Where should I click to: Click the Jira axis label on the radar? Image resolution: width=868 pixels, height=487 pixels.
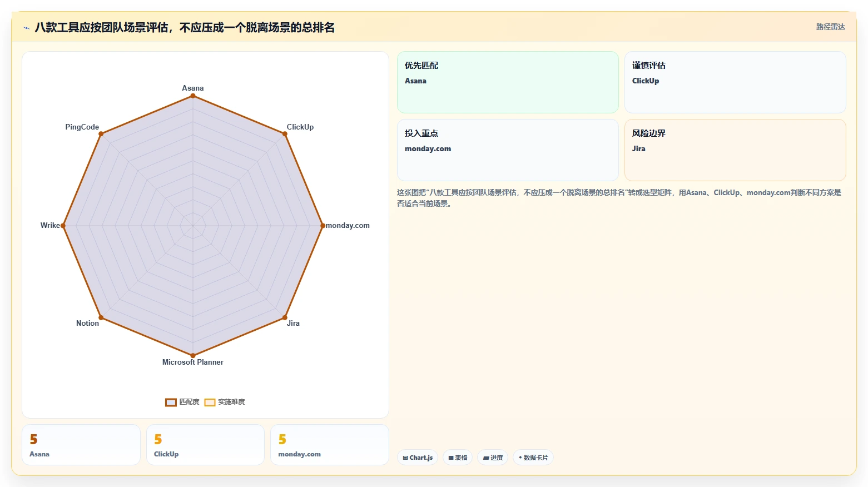(x=293, y=323)
